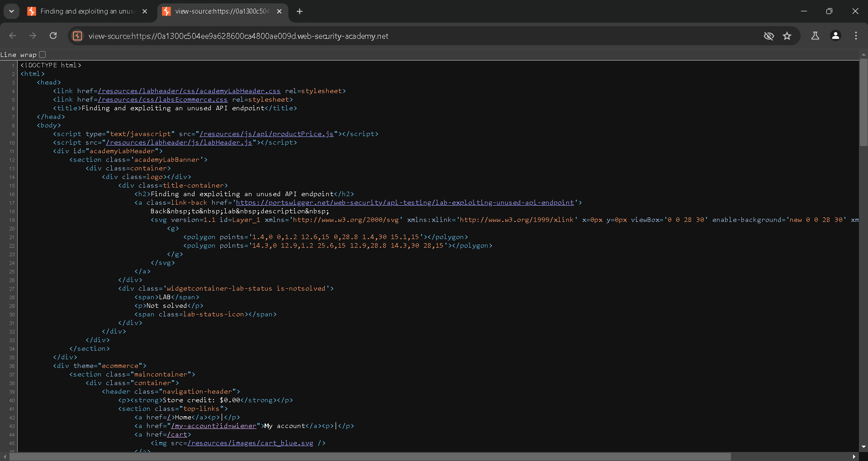Open the user profile icon

point(835,36)
